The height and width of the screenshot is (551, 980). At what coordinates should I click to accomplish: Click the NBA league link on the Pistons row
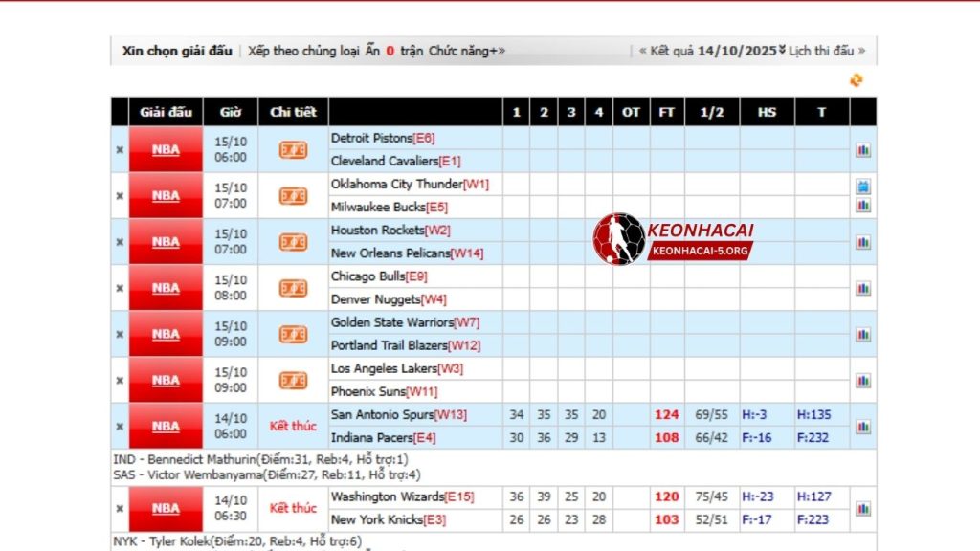pyautogui.click(x=164, y=149)
